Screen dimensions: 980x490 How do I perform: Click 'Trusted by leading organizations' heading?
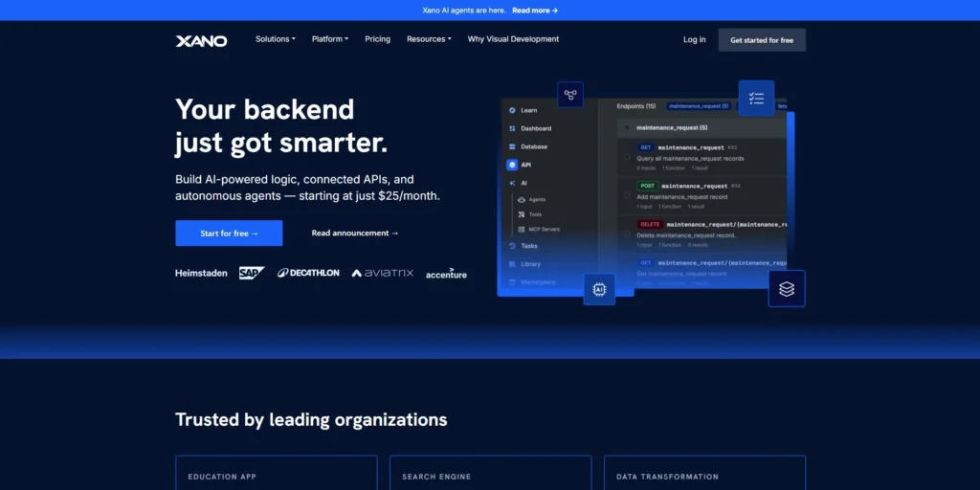311,419
